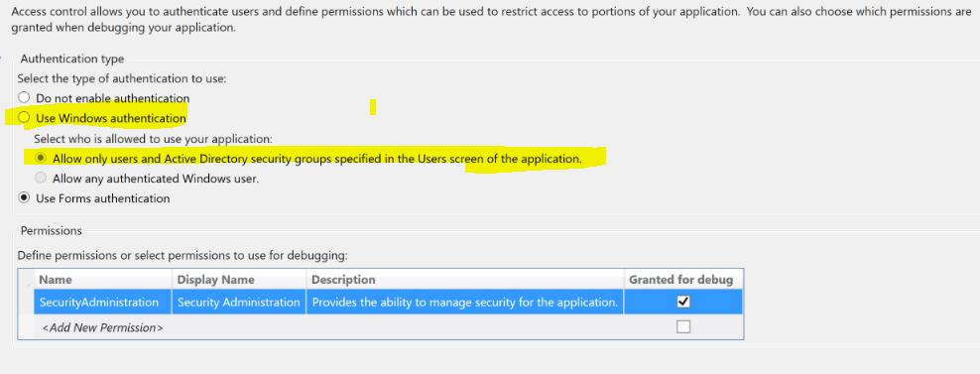
Task: Select 'Do not enable authentication' option
Action: click(24, 98)
